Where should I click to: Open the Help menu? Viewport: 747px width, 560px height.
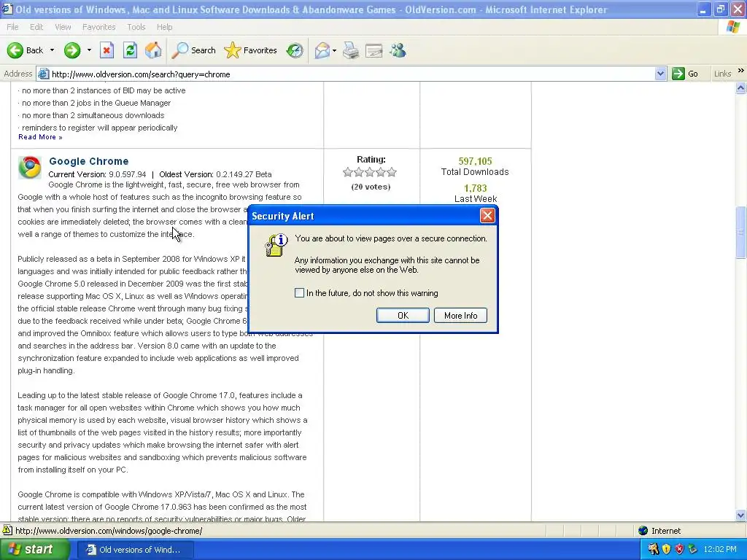164,27
